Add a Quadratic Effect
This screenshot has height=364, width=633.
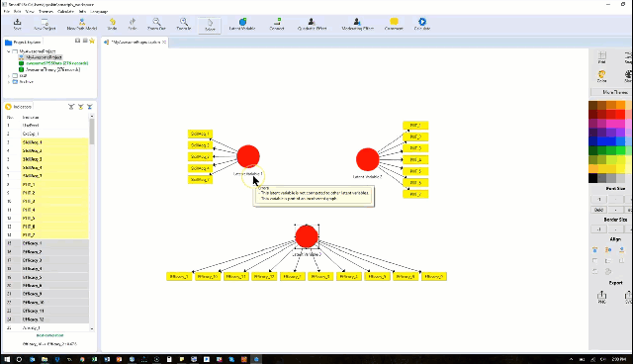coord(312,24)
